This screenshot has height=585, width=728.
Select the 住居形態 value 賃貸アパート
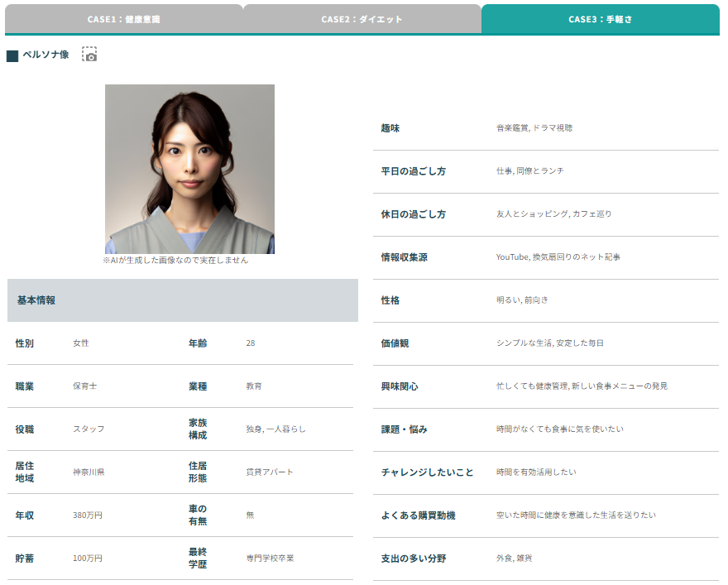[x=270, y=472]
